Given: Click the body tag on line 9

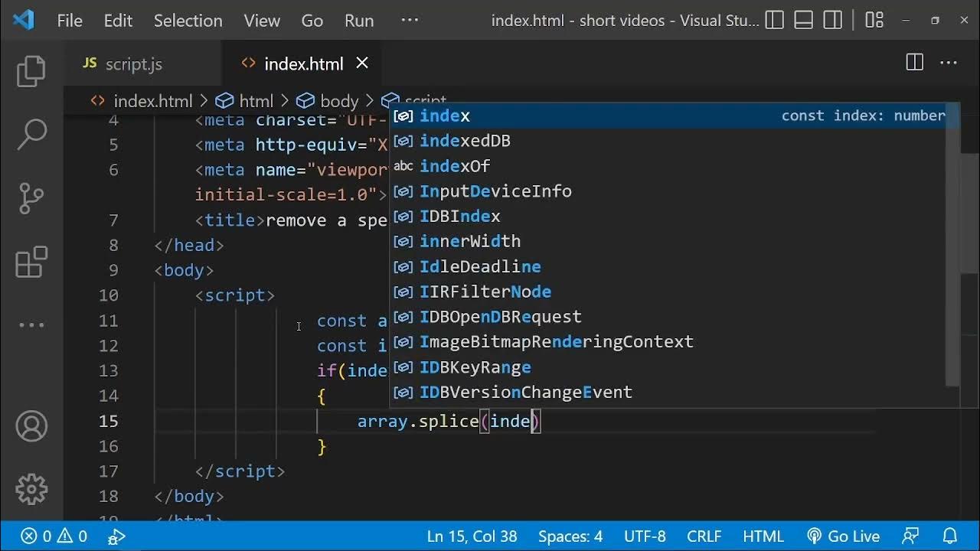Looking at the screenshot, I should pos(184,270).
